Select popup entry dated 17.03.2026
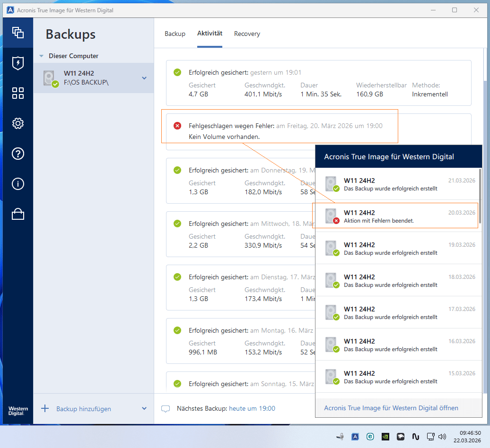The image size is (490, 448). (397, 313)
